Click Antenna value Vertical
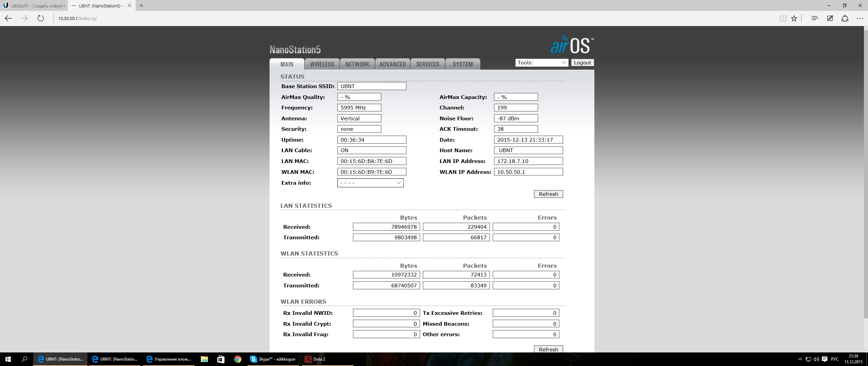 point(359,118)
